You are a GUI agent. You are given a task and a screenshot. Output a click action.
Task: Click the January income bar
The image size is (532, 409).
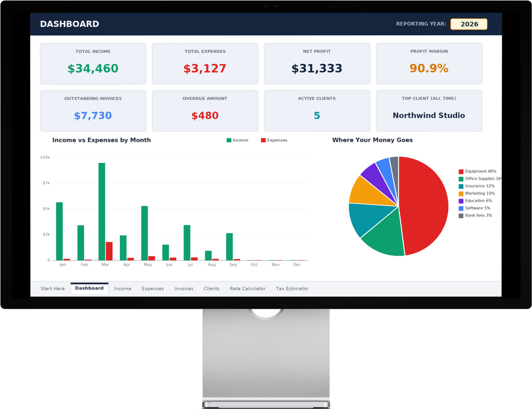pyautogui.click(x=59, y=231)
